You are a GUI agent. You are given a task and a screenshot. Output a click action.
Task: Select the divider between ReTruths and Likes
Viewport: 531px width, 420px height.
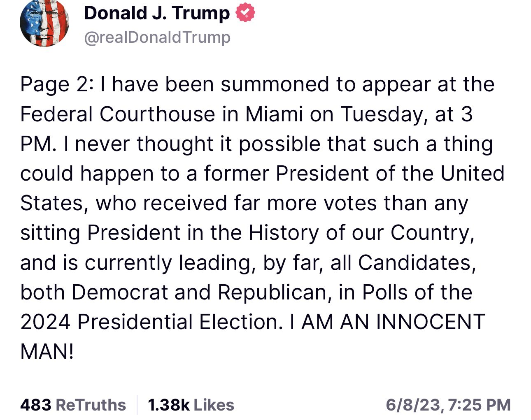click(137, 405)
